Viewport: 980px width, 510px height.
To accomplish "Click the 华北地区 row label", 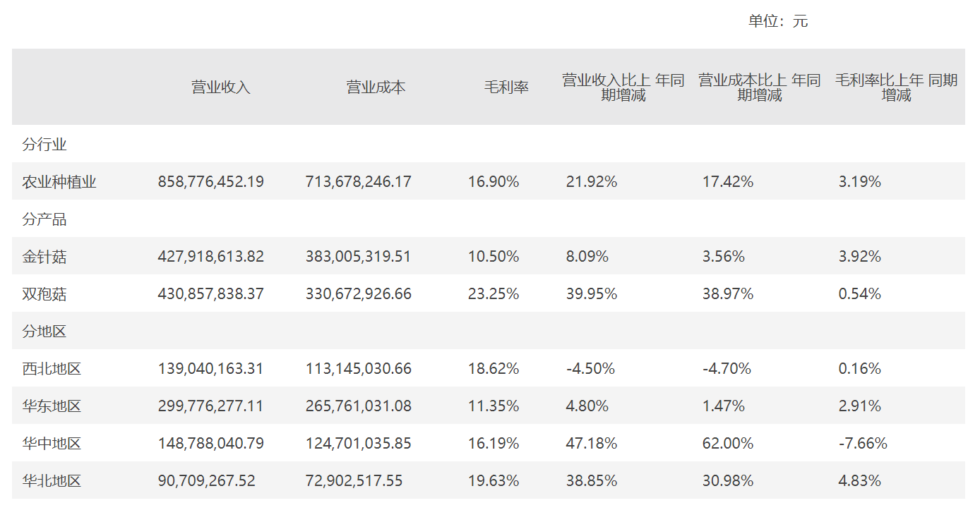I will coord(52,481).
